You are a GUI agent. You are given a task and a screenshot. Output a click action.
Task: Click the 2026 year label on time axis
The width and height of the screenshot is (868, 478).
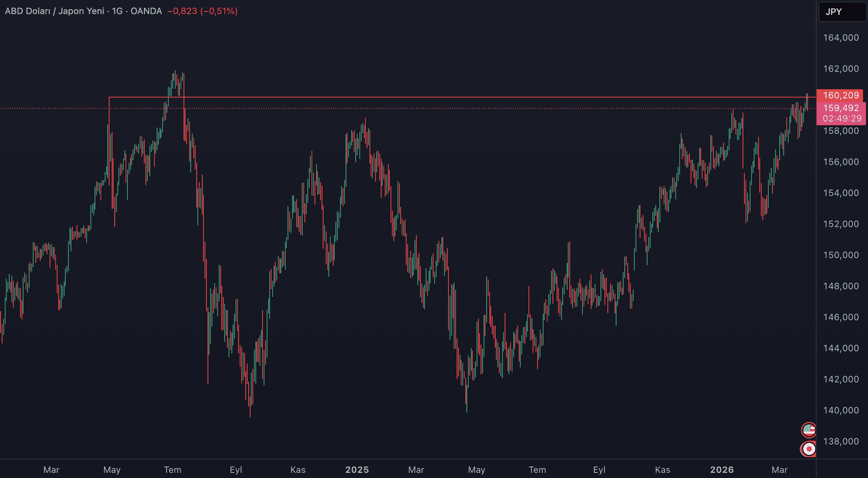tap(722, 470)
